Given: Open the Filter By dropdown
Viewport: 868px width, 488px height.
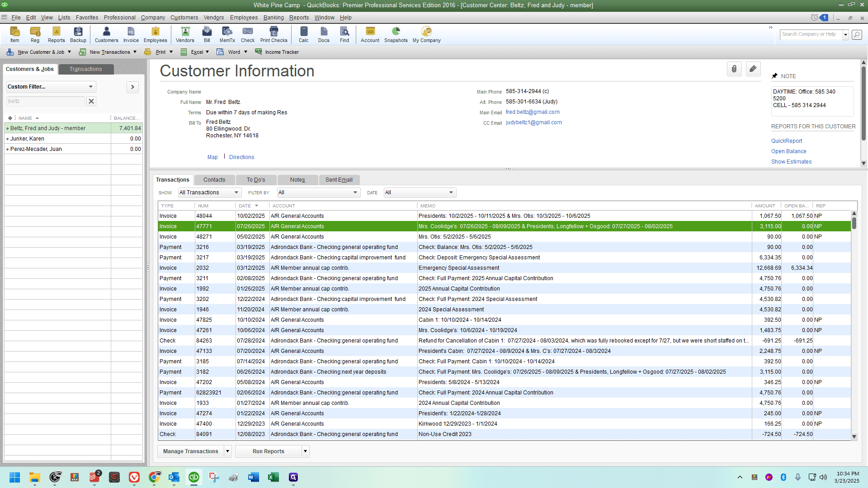Looking at the screenshot, I should (319, 192).
